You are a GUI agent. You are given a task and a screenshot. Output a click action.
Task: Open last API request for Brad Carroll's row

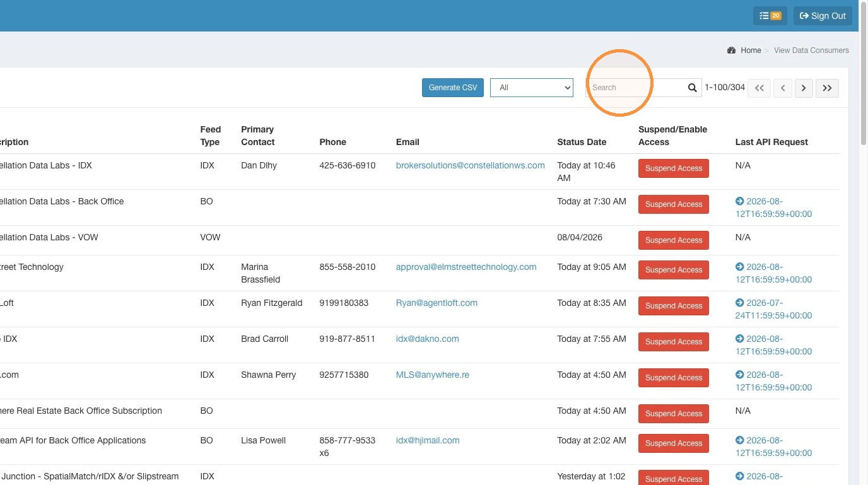click(773, 345)
